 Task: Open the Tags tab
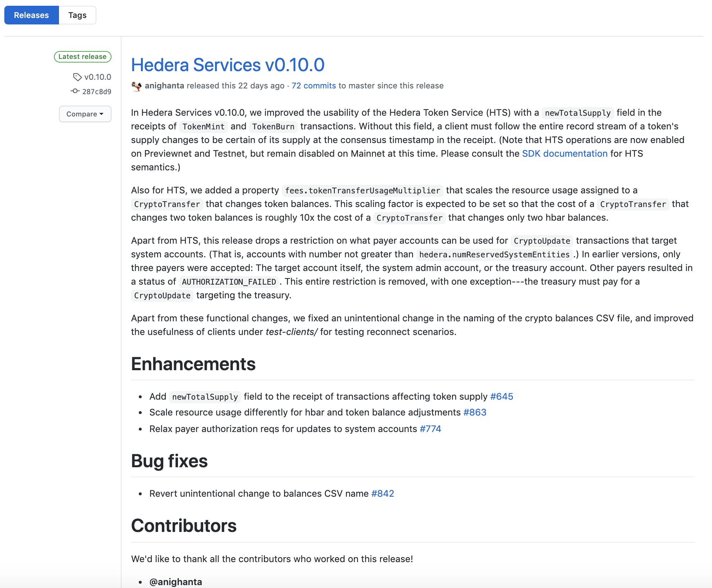click(x=77, y=15)
